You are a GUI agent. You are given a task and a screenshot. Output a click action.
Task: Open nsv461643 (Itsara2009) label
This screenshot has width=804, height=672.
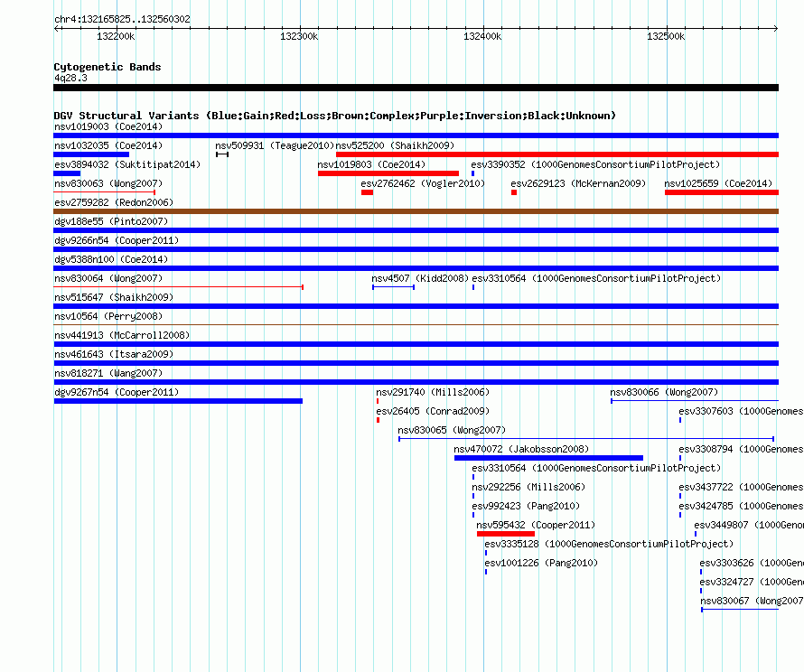[114, 354]
